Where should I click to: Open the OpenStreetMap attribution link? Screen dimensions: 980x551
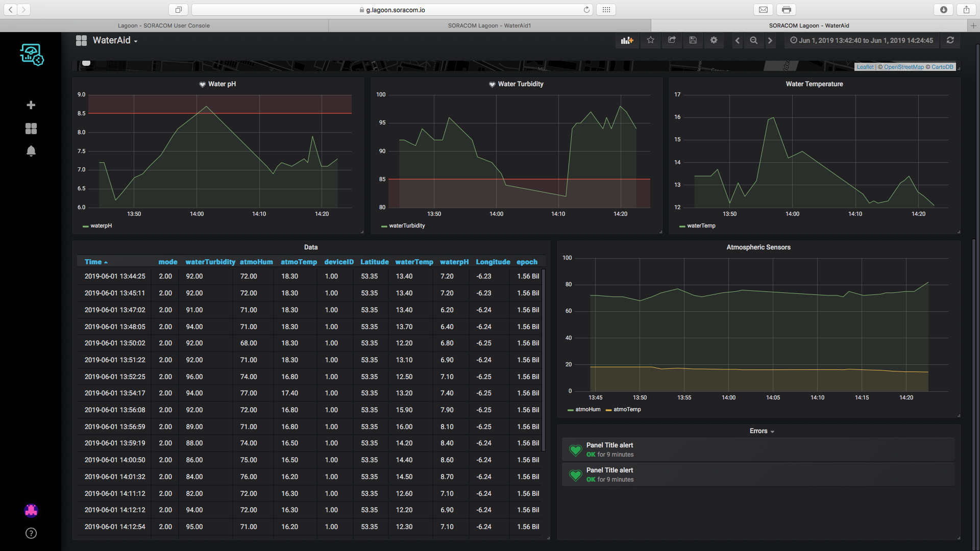coord(903,67)
